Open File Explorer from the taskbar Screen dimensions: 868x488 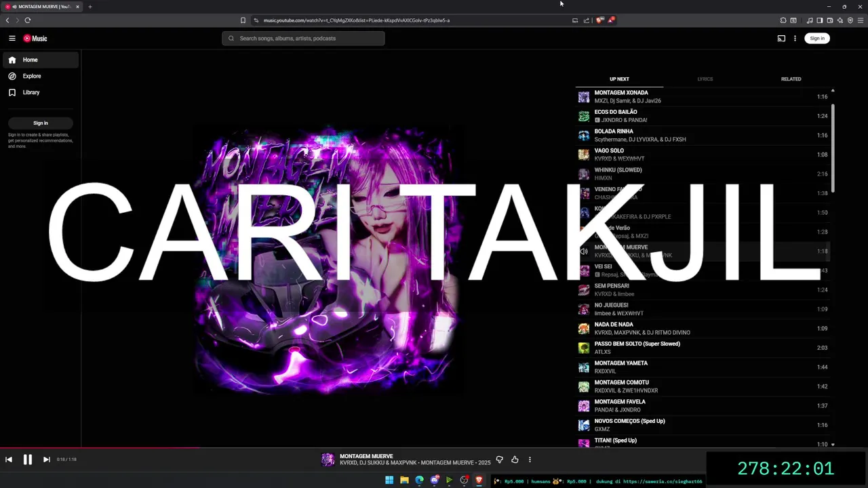coord(404,481)
